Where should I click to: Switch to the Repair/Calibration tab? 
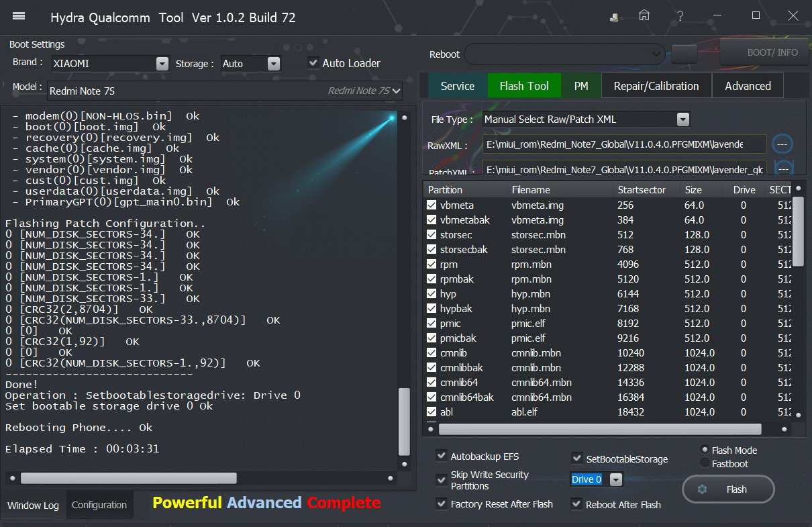coord(656,86)
